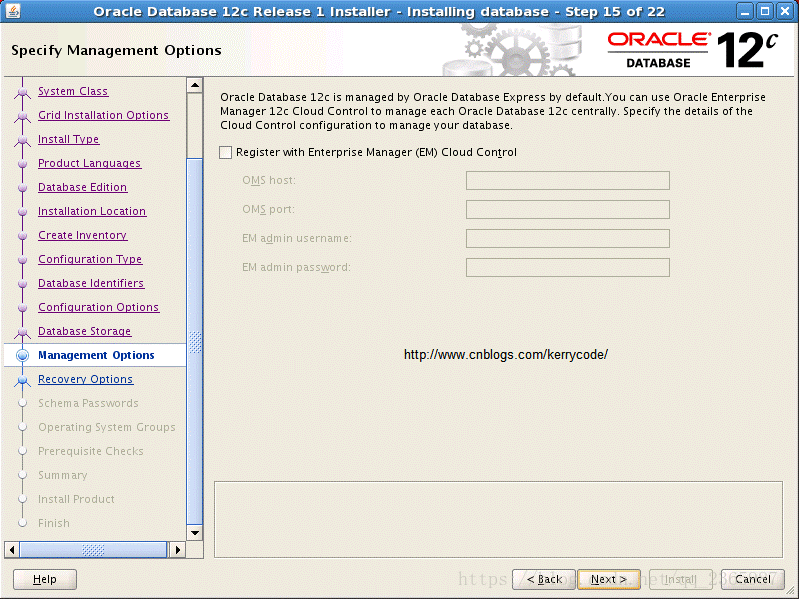The height and width of the screenshot is (599, 799).
Task: Minimize the installer window
Action: (745, 11)
